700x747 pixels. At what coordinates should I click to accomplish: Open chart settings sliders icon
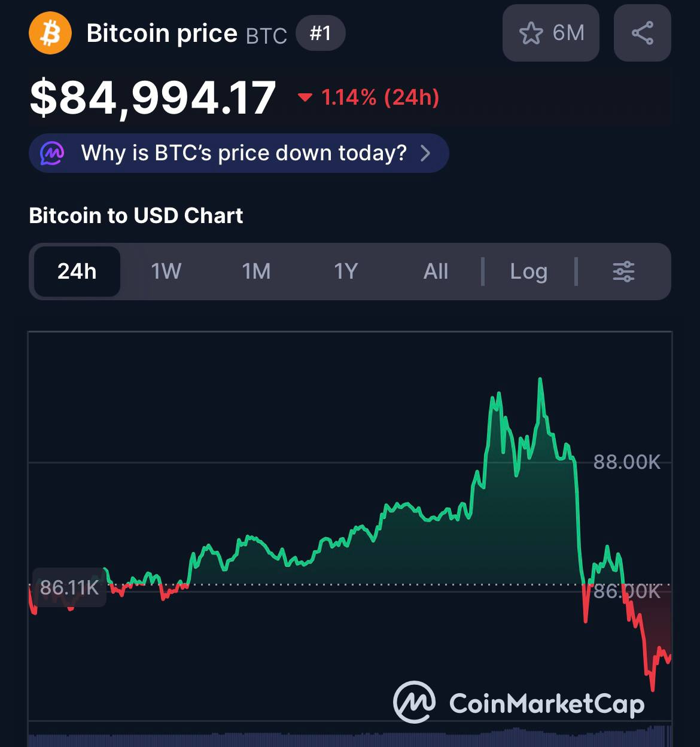click(x=623, y=272)
